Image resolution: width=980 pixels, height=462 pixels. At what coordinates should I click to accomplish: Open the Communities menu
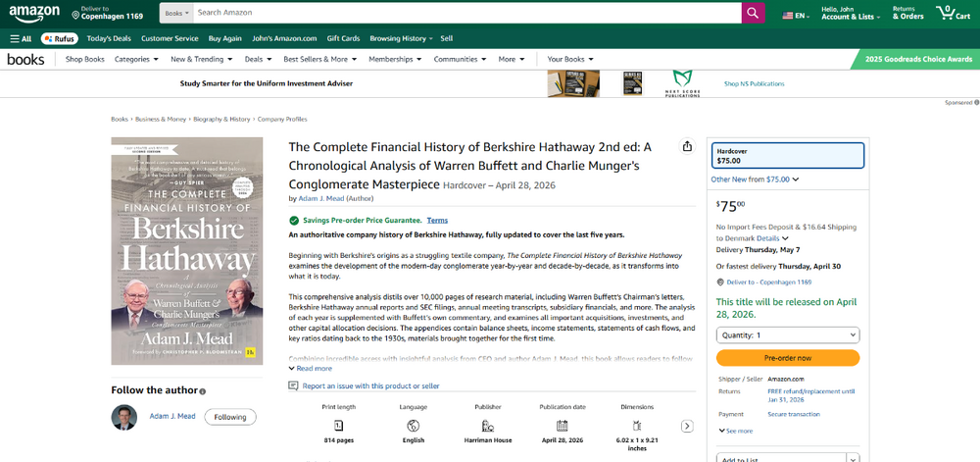point(460,60)
